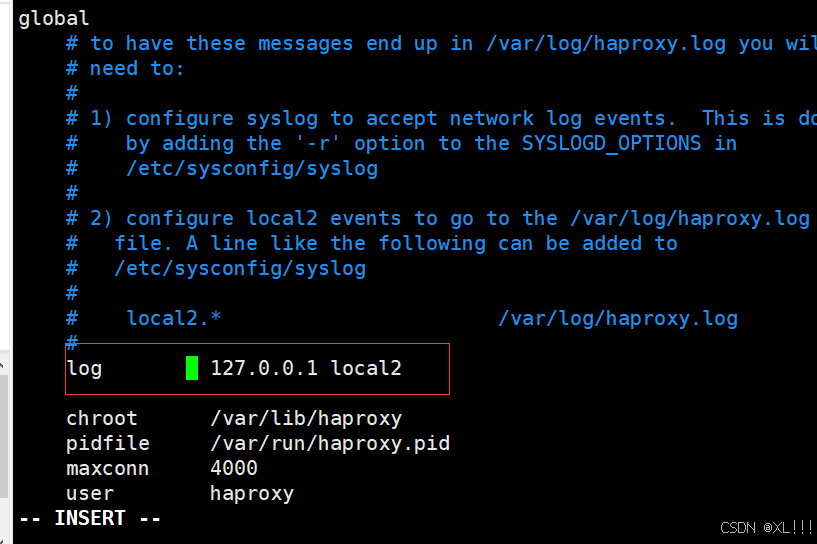Click the 'pidfile' directive
This screenshot has width=817, height=544.
click(x=108, y=443)
